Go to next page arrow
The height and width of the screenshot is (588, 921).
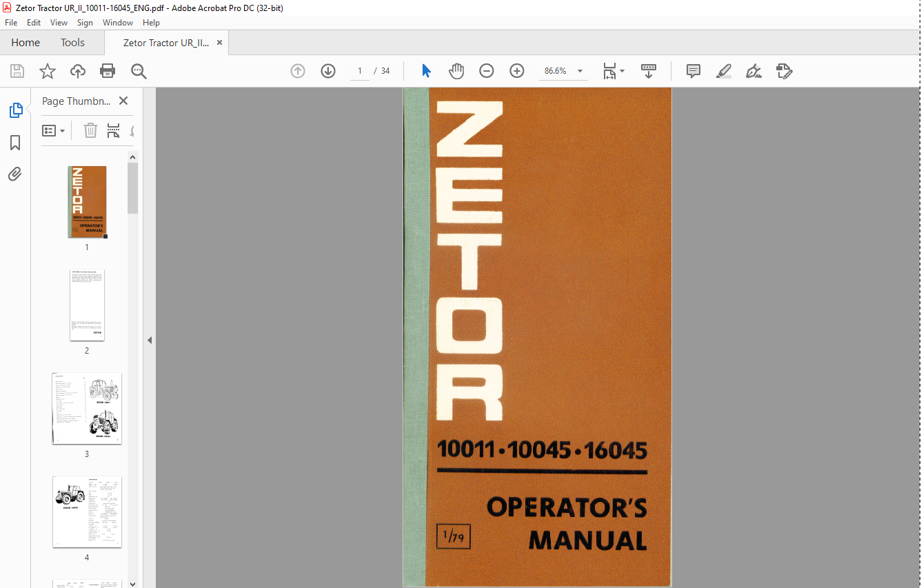328,71
